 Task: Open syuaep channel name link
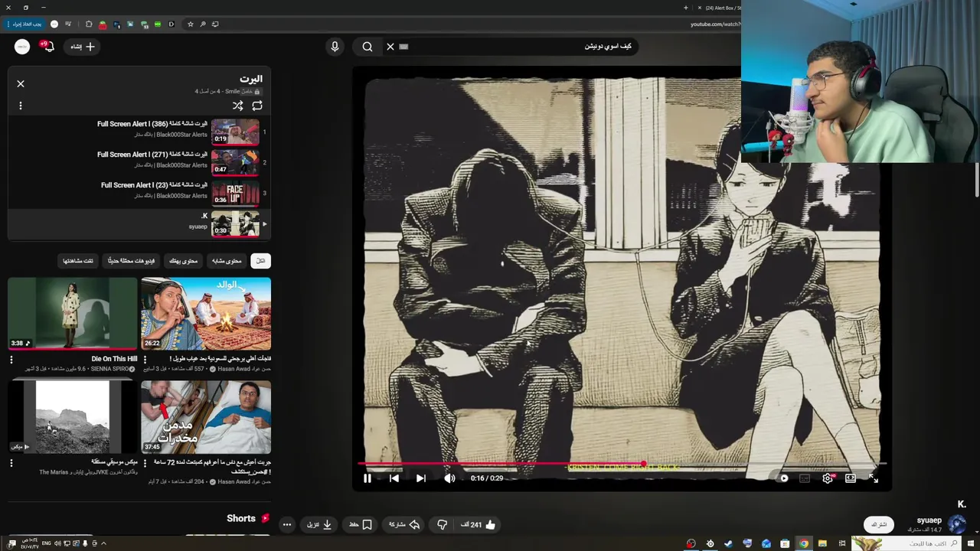929,520
